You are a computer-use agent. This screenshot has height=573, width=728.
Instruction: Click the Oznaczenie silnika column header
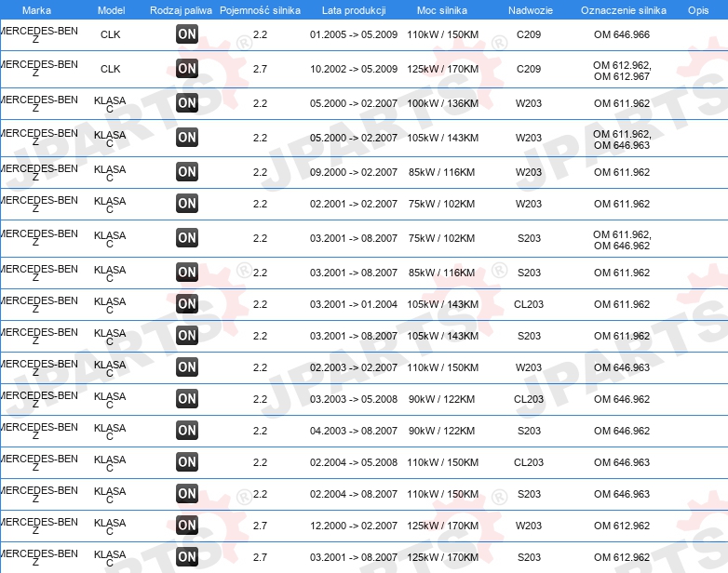[x=624, y=10]
